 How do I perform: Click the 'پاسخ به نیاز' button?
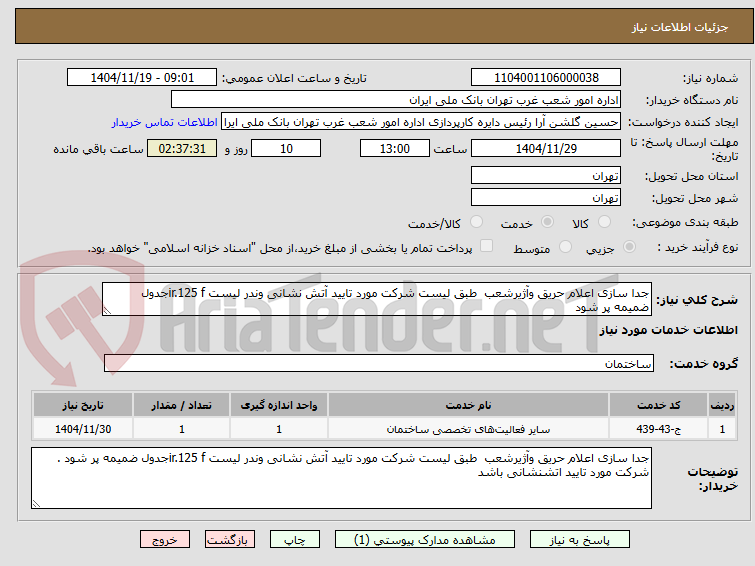[580, 540]
